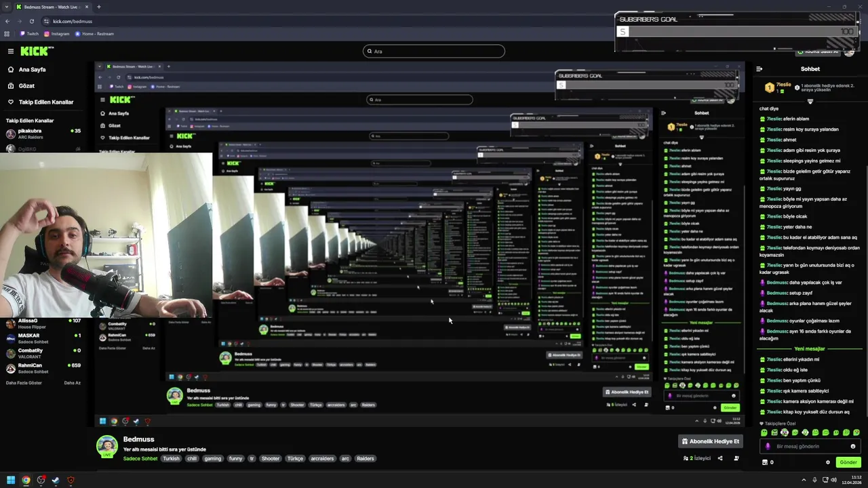Collapse the Sohbet chat panel arrow

759,68
